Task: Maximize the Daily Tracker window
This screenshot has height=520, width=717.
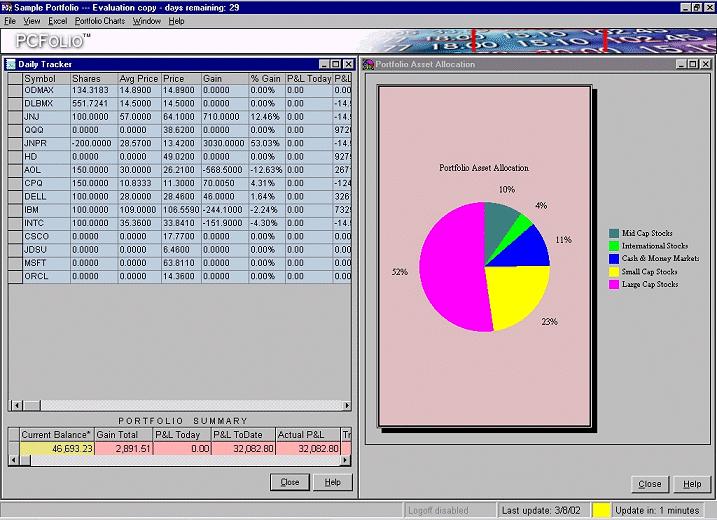Action: pyautogui.click(x=336, y=64)
